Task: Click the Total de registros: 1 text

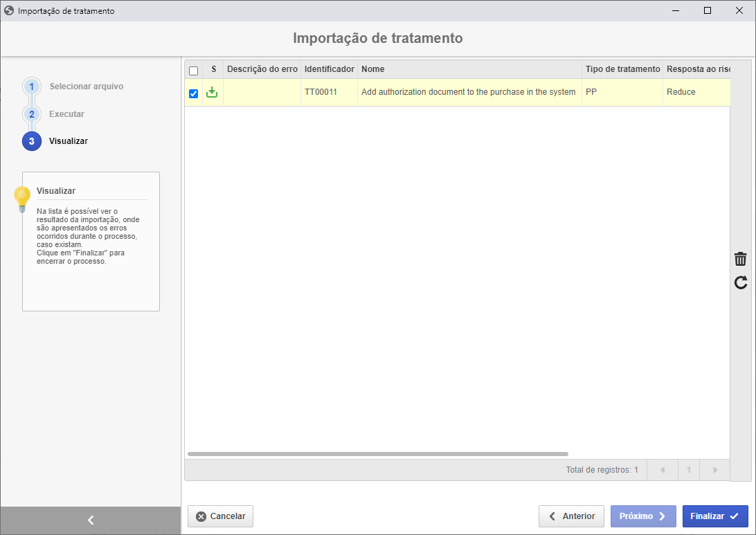Action: click(x=602, y=470)
